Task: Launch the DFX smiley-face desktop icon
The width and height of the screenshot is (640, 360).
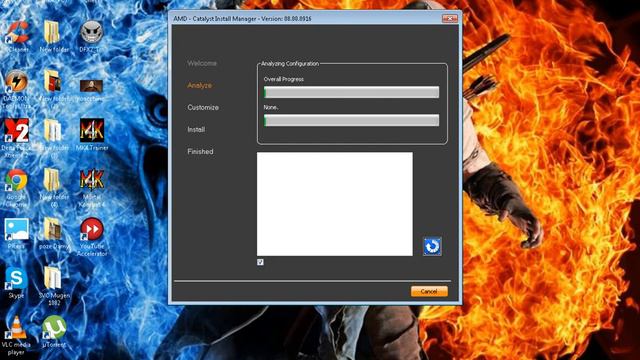Action: point(91,35)
